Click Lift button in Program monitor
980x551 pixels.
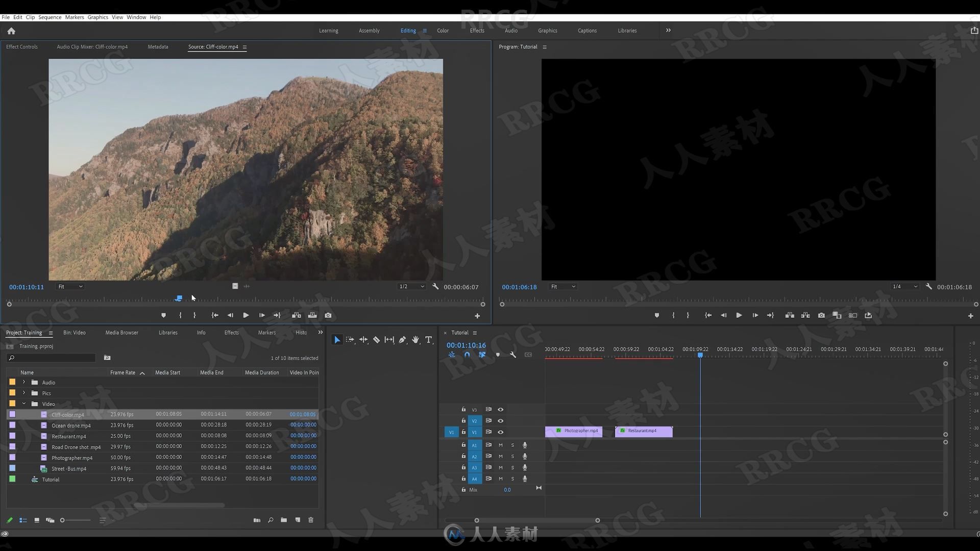[790, 315]
